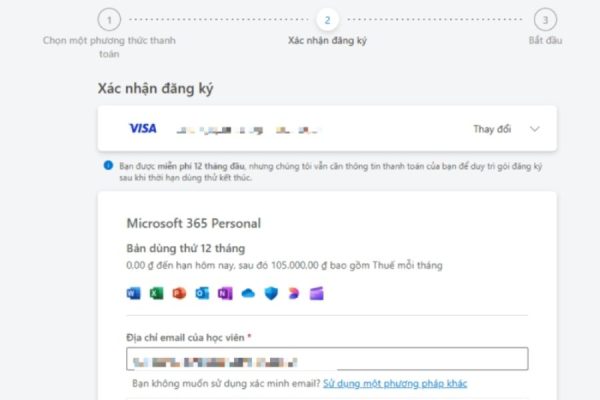Click the Microsoft Designer icon

coord(293,294)
